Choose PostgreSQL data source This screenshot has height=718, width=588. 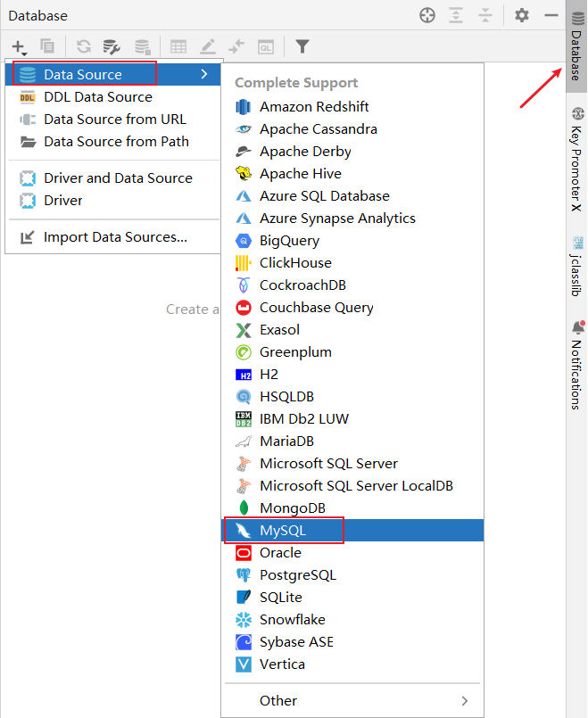point(297,575)
